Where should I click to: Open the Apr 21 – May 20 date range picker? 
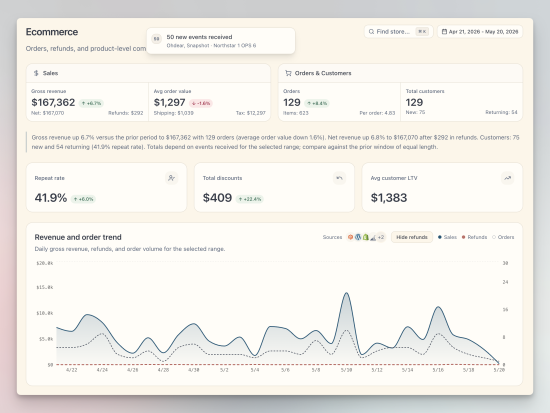(480, 32)
